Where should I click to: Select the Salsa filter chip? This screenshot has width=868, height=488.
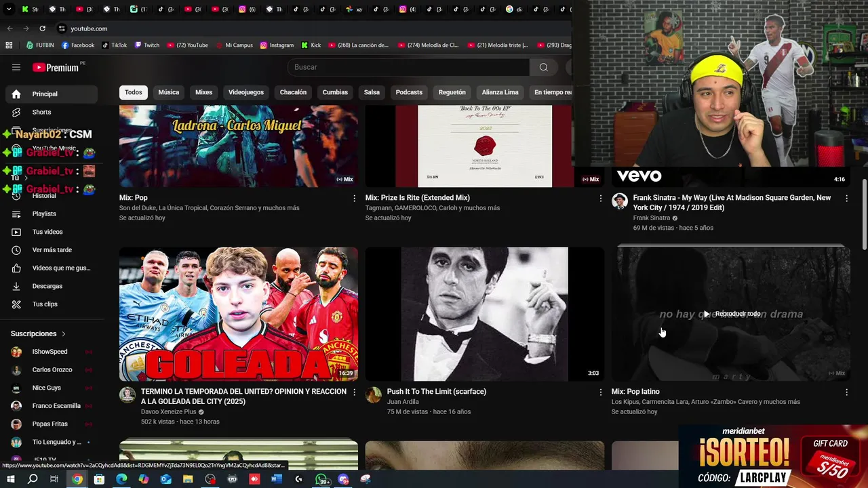[372, 92]
